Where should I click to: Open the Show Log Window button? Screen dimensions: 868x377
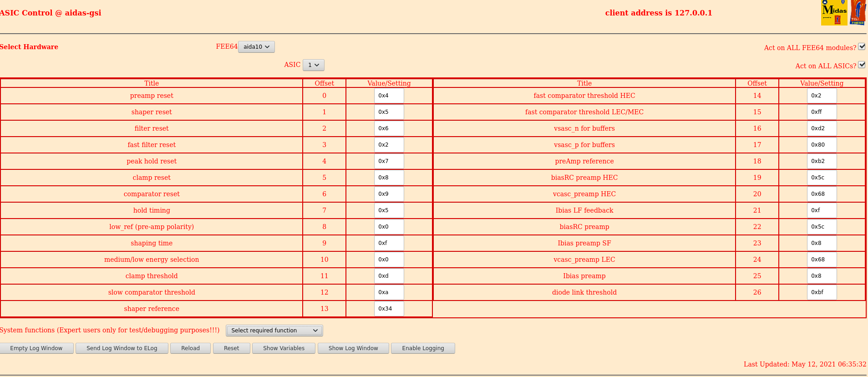pyautogui.click(x=354, y=348)
